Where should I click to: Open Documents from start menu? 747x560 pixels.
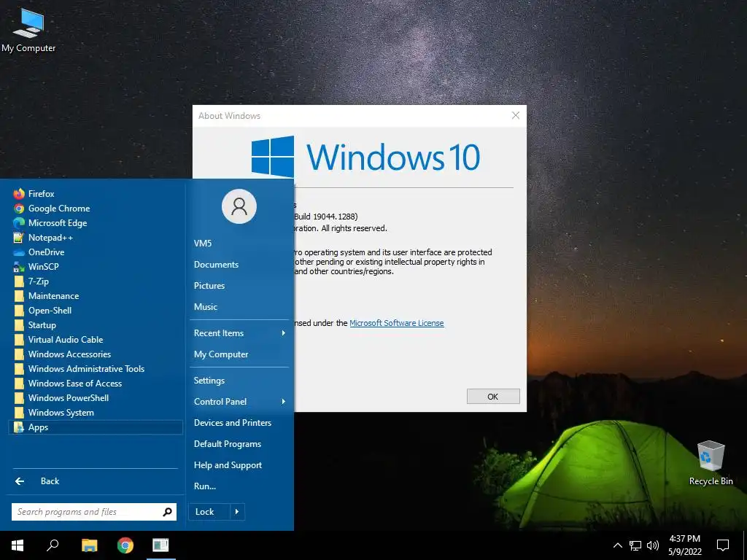pyautogui.click(x=239, y=265)
